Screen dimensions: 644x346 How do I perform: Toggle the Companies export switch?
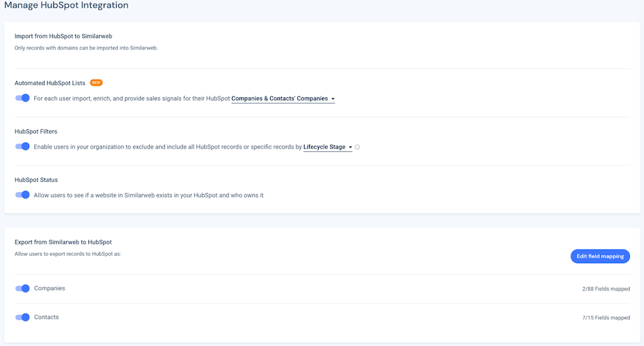[22, 288]
